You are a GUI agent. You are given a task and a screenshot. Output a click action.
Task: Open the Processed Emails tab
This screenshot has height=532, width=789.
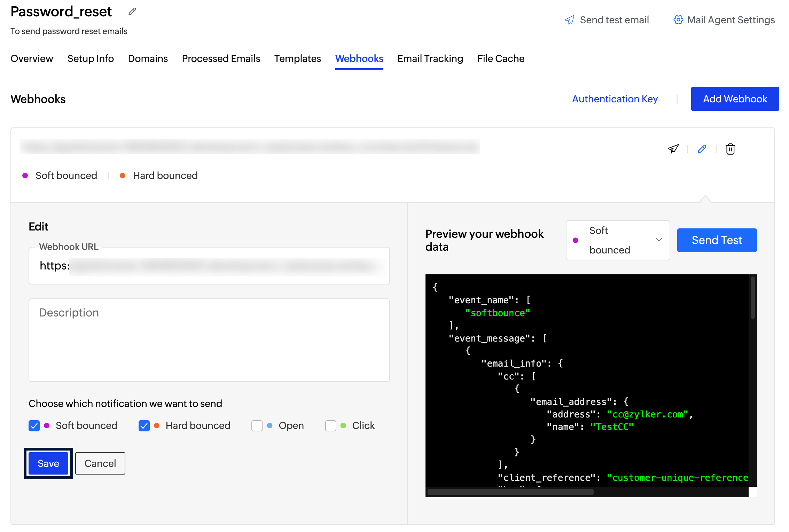tap(221, 58)
